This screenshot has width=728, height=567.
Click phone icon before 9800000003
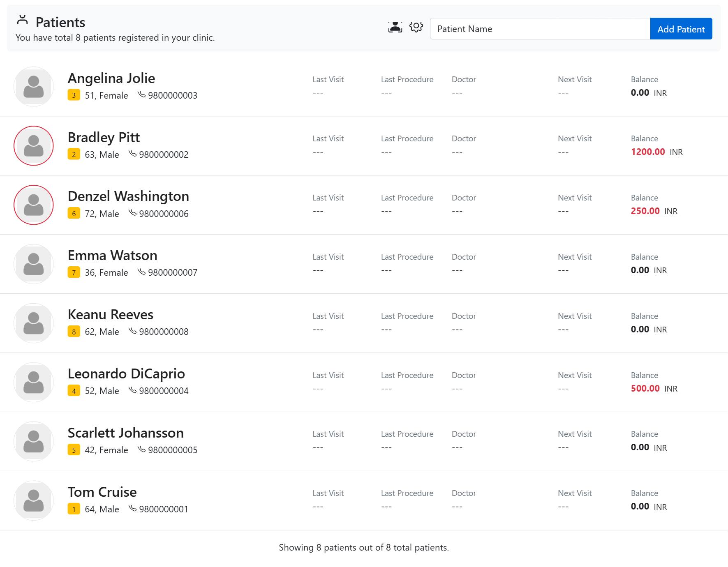[x=141, y=94]
